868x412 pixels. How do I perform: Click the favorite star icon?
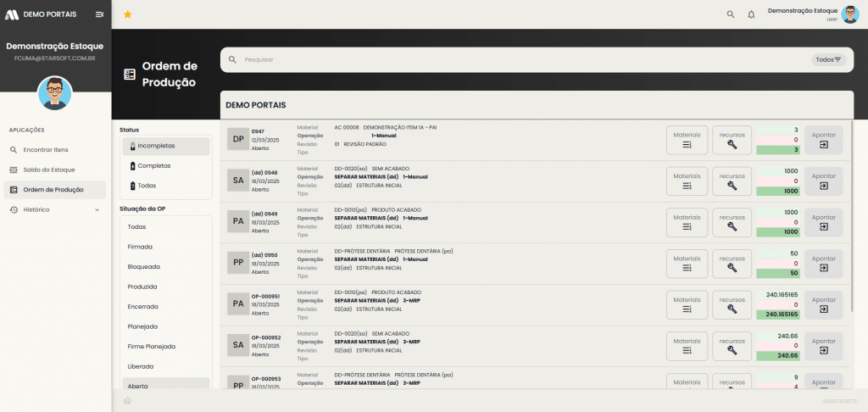[127, 14]
